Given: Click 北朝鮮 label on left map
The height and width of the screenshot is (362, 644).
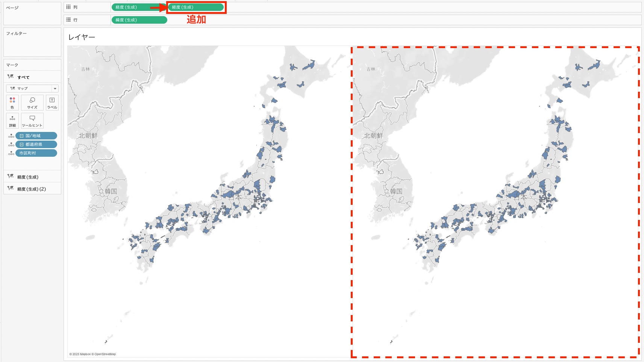Looking at the screenshot, I should [88, 136].
